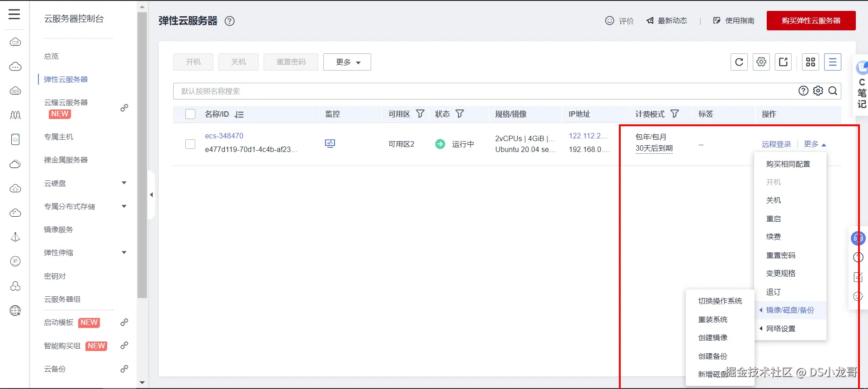Choose 退订 from menu
The image size is (868, 389).
pos(774,292)
